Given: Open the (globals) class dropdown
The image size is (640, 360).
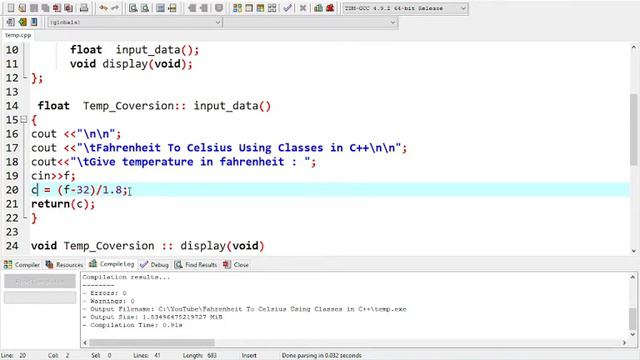Looking at the screenshot, I should (135, 22).
